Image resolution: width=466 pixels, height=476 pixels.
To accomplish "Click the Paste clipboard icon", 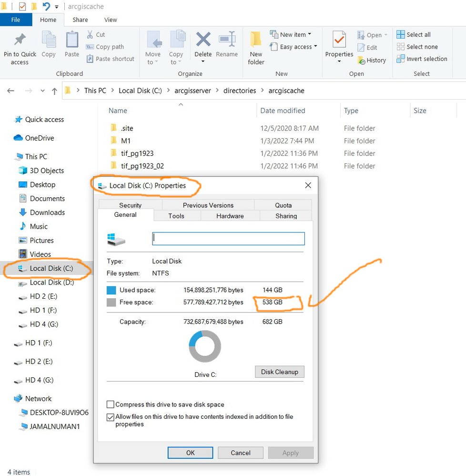I will [x=72, y=40].
